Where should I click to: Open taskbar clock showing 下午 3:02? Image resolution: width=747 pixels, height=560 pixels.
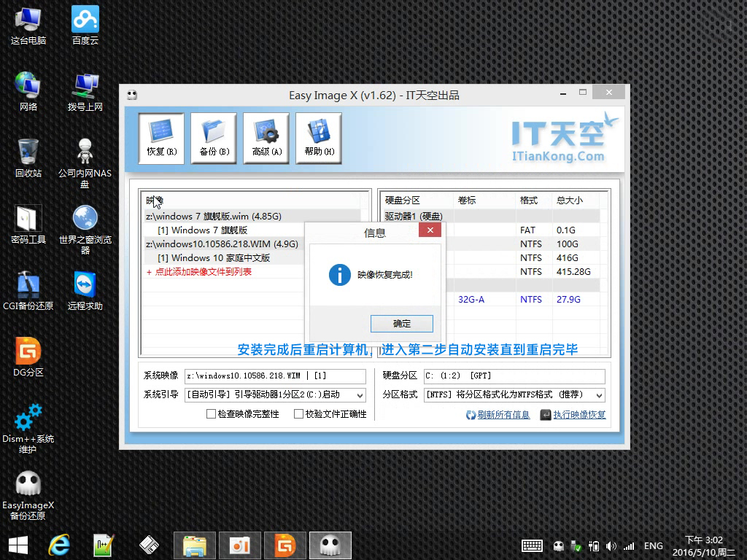(704, 546)
